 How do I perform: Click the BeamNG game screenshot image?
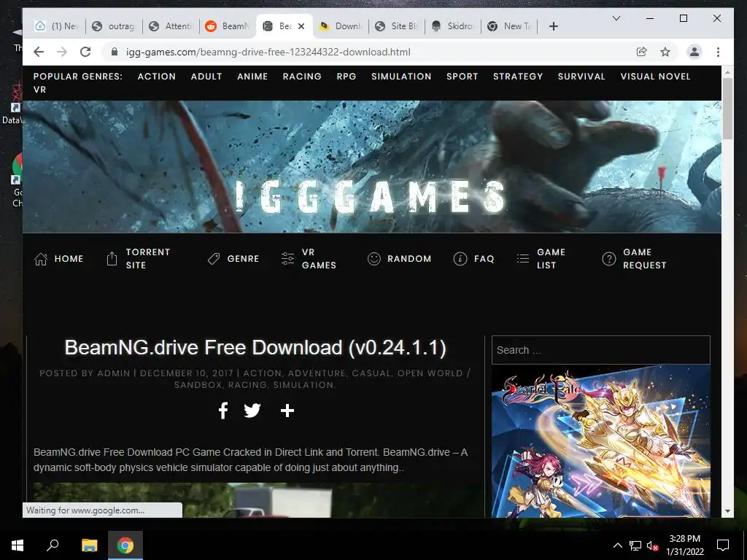[258, 500]
